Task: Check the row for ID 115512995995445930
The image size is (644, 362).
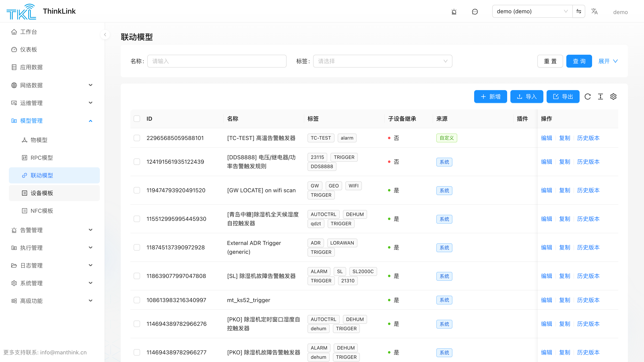Action: (137, 219)
